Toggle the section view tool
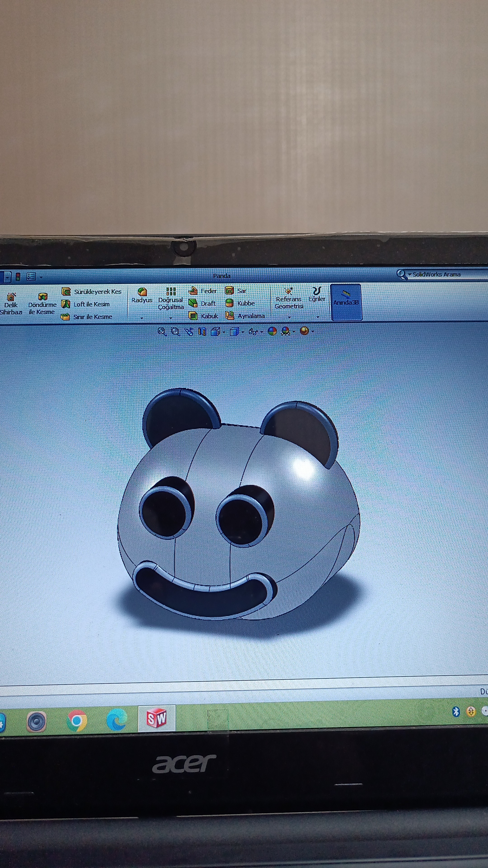The width and height of the screenshot is (488, 868). pos(202,332)
